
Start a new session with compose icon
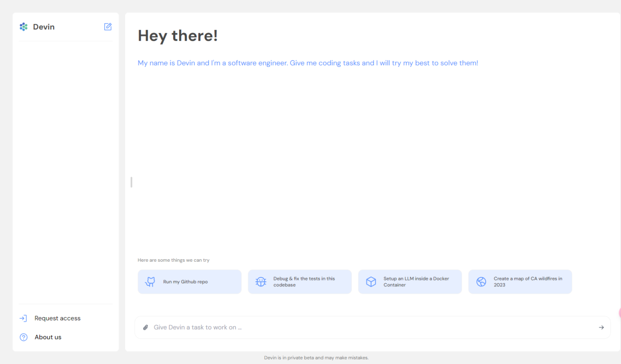coord(108,27)
